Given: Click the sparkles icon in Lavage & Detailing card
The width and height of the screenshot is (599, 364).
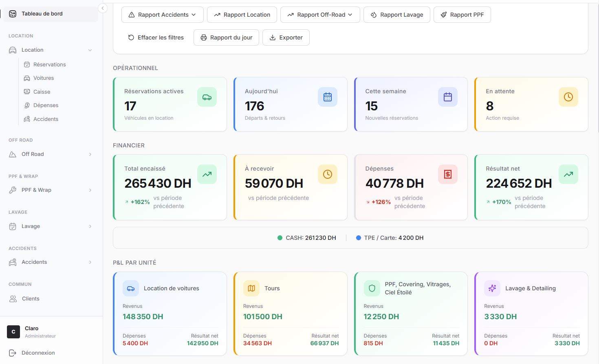Looking at the screenshot, I should point(492,288).
